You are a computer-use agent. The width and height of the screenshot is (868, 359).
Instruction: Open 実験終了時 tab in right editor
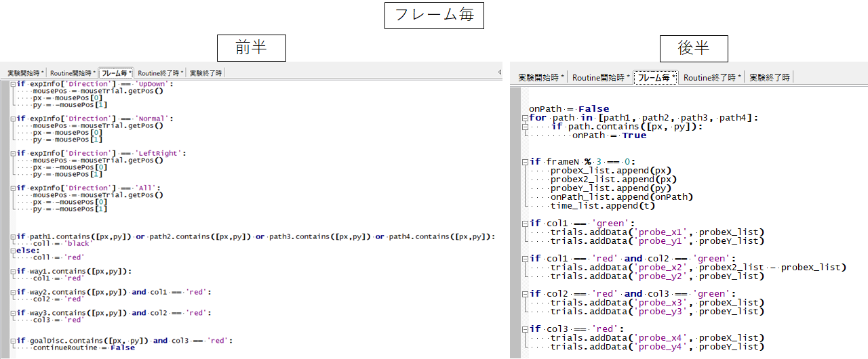[770, 78]
